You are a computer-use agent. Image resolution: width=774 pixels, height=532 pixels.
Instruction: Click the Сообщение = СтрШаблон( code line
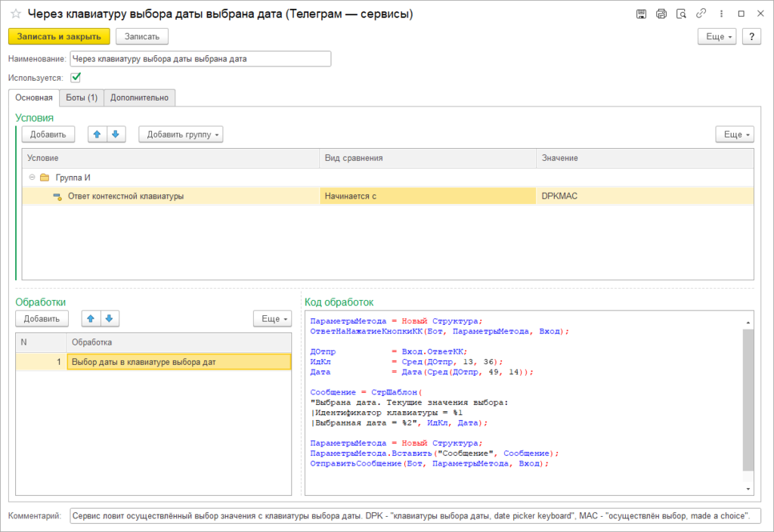click(x=367, y=392)
